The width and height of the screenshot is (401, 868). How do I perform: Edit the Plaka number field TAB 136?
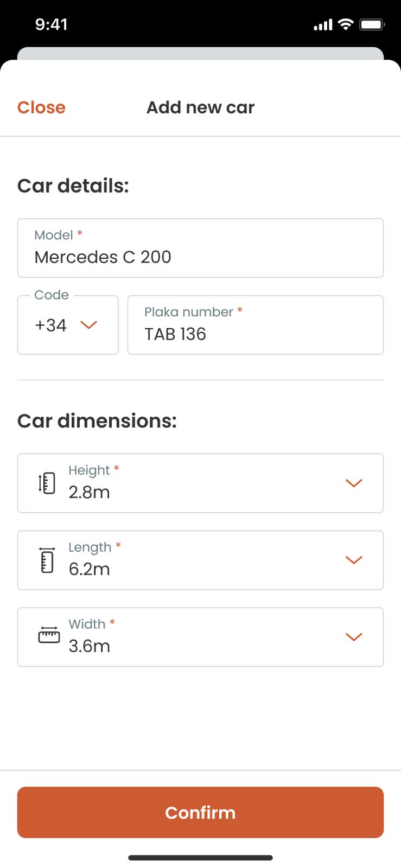coord(255,334)
